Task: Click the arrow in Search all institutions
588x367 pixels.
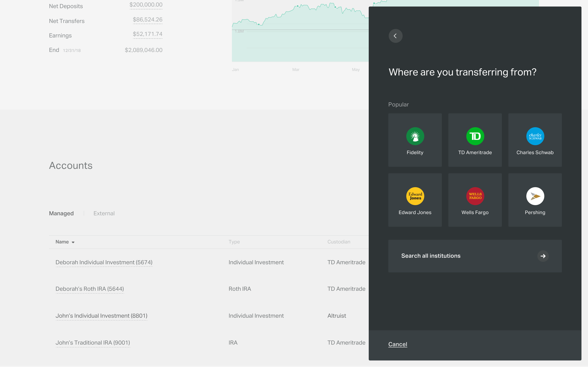Action: pyautogui.click(x=543, y=256)
